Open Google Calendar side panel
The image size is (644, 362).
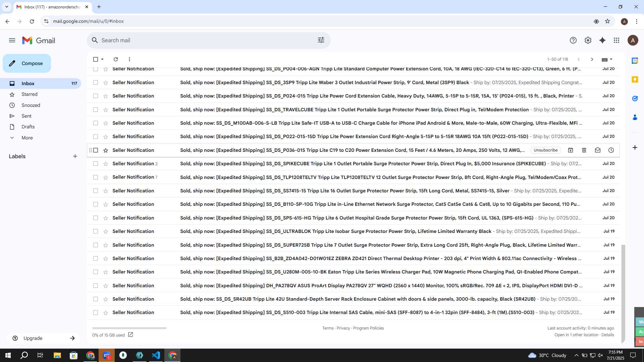point(635,61)
